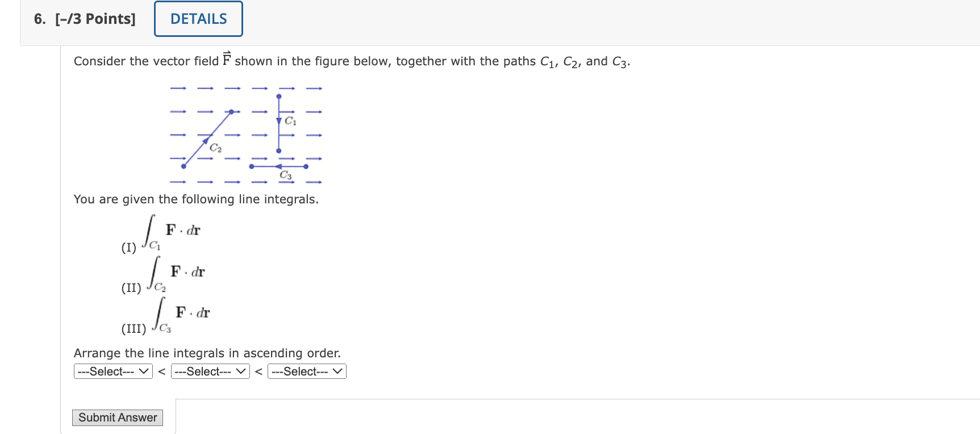The height and width of the screenshot is (434, 980).
Task: Click the DETAILS button
Action: coord(198,18)
